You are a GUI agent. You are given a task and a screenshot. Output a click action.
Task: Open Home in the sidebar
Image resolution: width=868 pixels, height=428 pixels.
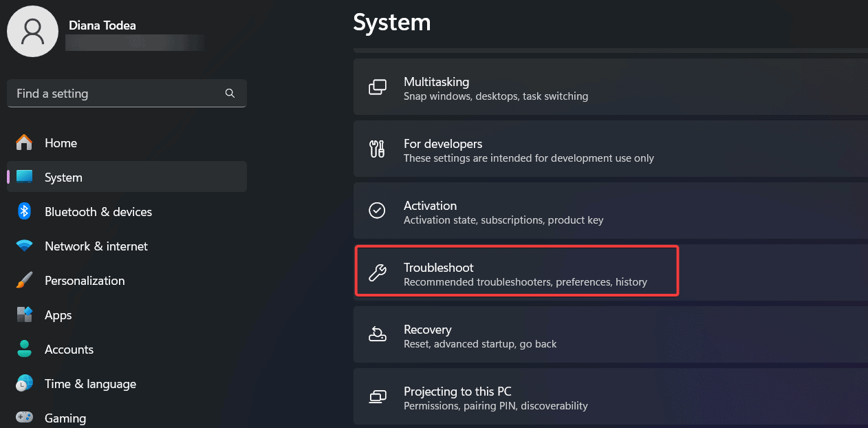[x=61, y=143]
